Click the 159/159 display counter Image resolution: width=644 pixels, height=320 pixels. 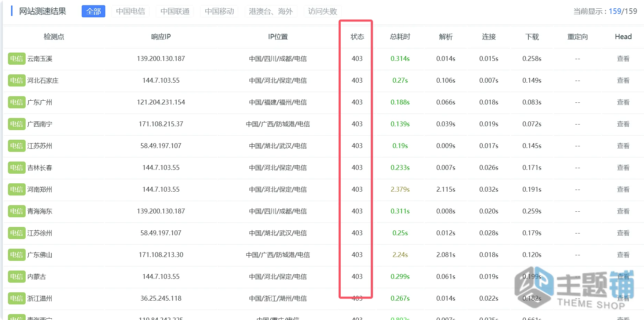point(623,11)
